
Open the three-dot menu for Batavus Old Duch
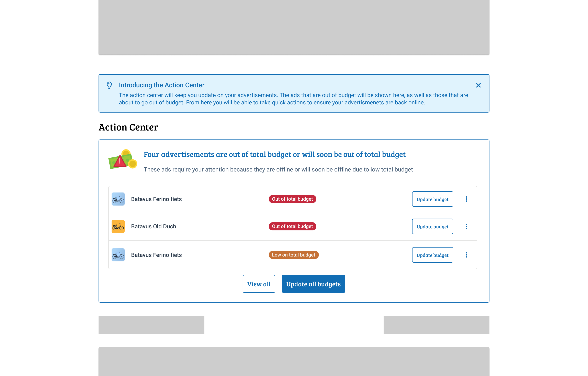point(466,226)
